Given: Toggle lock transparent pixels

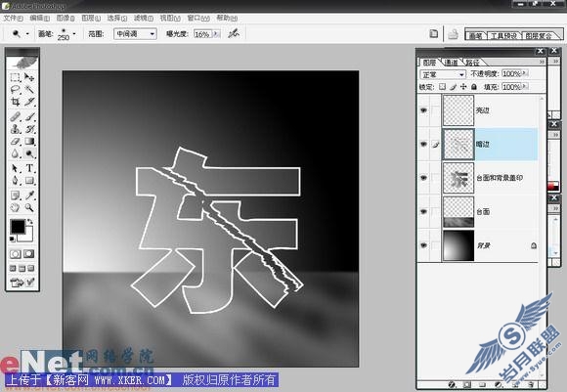Looking at the screenshot, I should click(442, 87).
